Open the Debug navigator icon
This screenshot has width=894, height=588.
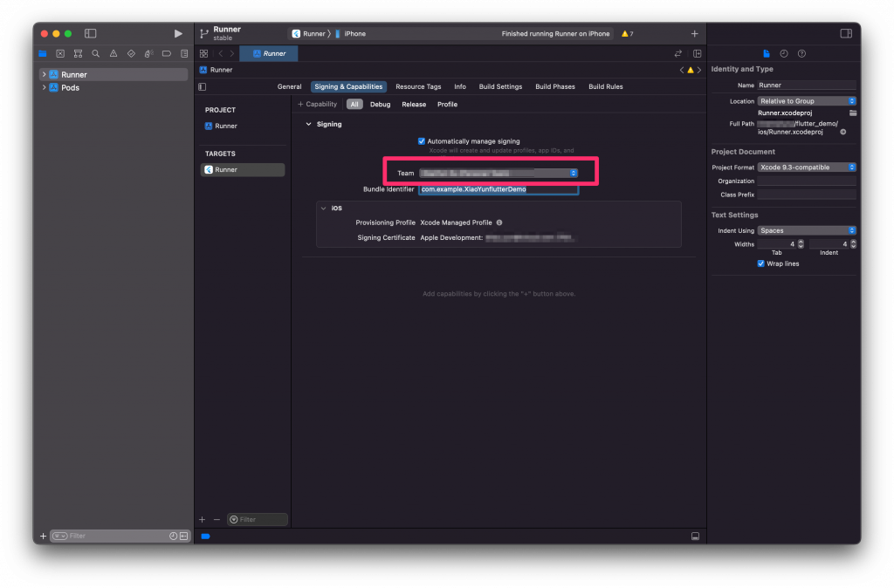[x=148, y=53]
